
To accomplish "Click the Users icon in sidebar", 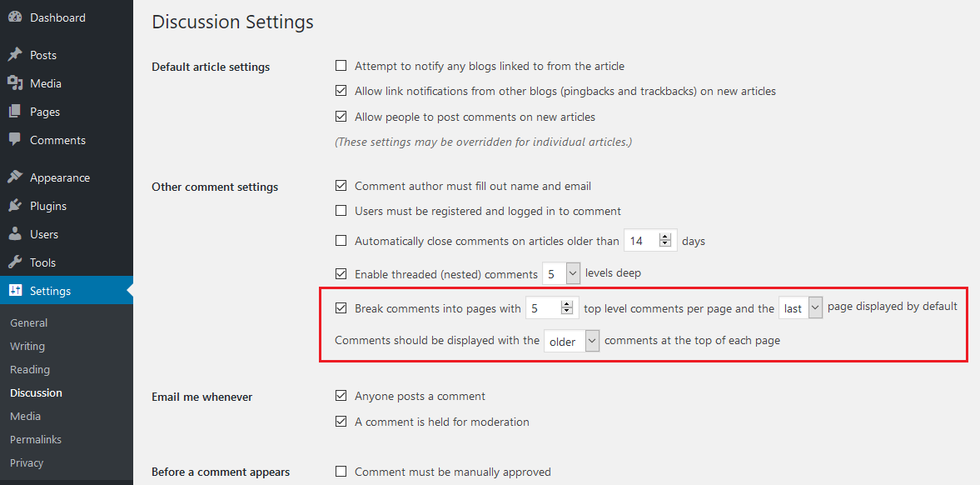I will 14,233.
